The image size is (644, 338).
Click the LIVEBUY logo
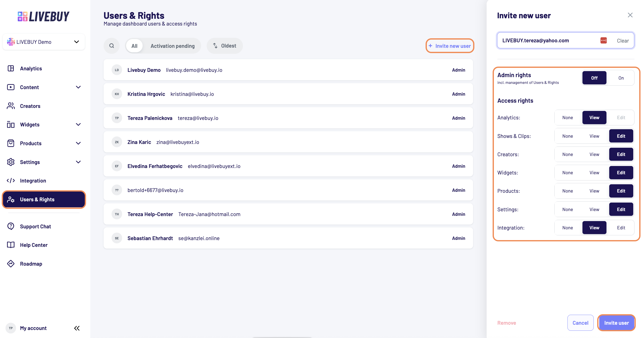pos(44,17)
